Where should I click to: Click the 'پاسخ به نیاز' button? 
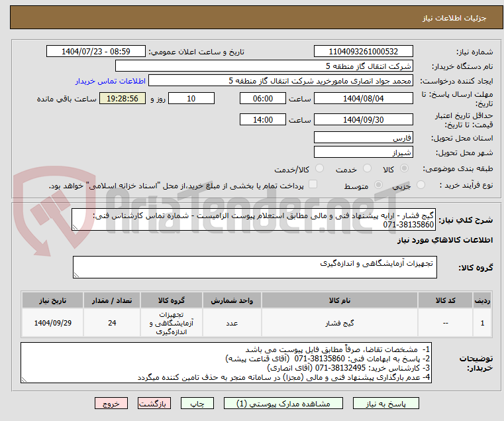pyautogui.click(x=385, y=403)
